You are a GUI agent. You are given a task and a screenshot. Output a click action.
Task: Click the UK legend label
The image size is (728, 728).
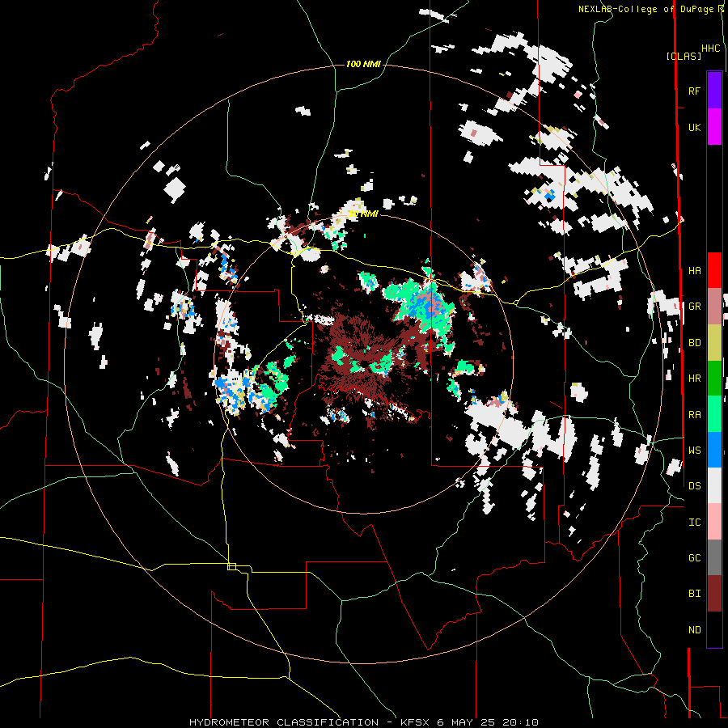pyautogui.click(x=694, y=127)
